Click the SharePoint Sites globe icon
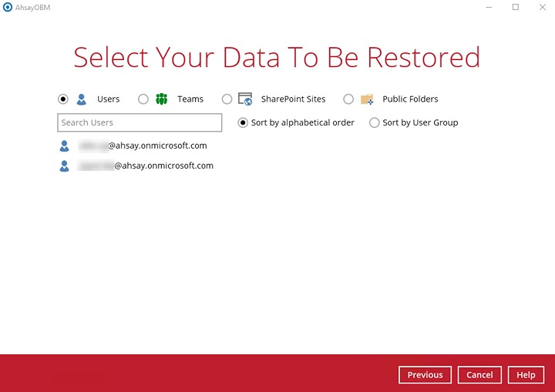Image resolution: width=555 pixels, height=392 pixels. (x=245, y=99)
